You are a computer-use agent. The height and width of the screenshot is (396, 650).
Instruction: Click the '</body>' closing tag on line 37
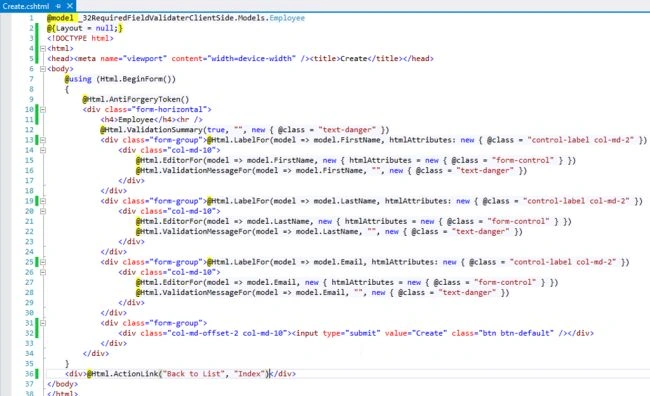tap(62, 384)
